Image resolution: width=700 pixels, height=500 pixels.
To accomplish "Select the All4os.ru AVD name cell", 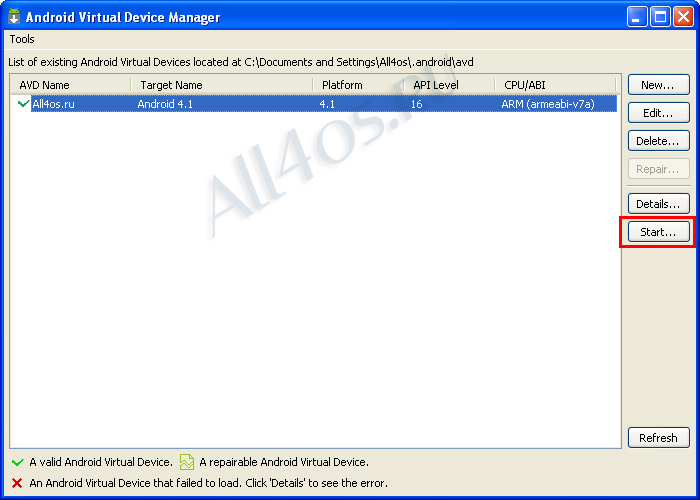I will [x=54, y=104].
